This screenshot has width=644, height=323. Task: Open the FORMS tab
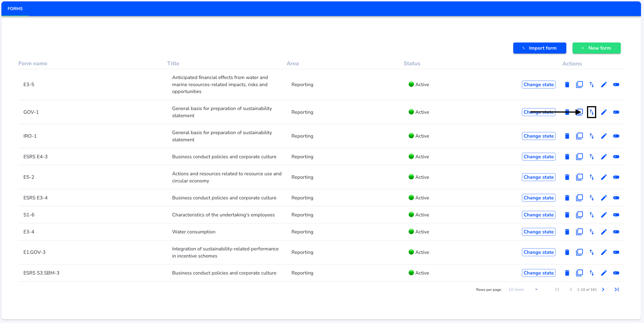point(15,9)
